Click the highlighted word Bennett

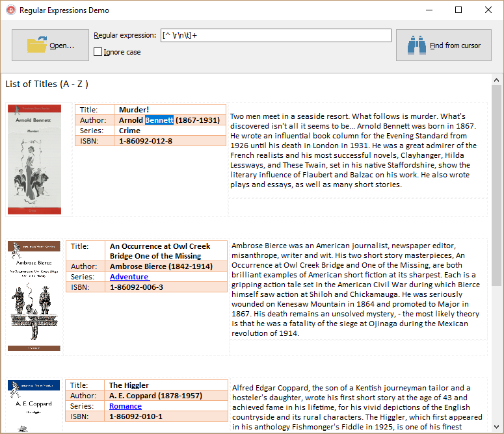click(x=159, y=120)
